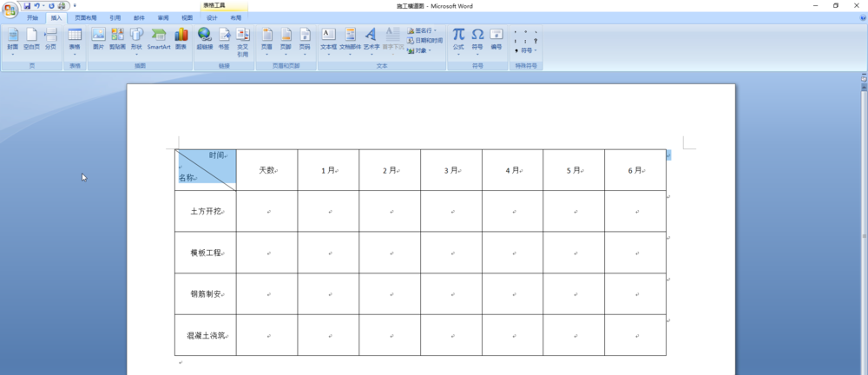The width and height of the screenshot is (868, 375).
Task: Open the 文档部件 quick parts menu
Action: pyautogui.click(x=351, y=41)
